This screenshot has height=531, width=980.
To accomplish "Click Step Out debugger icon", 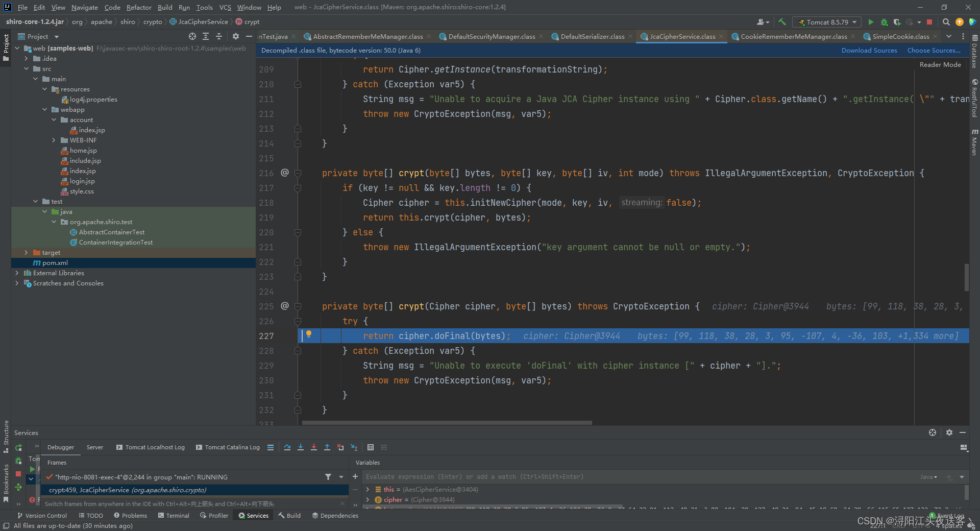I will coord(327,447).
